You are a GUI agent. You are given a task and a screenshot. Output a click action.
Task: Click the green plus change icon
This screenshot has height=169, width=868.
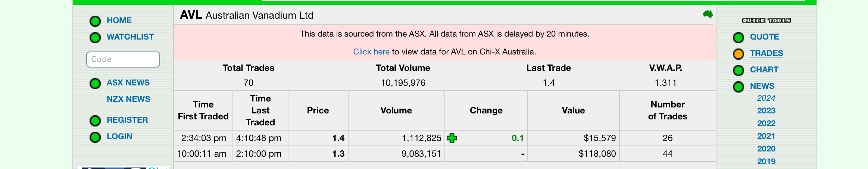(452, 138)
